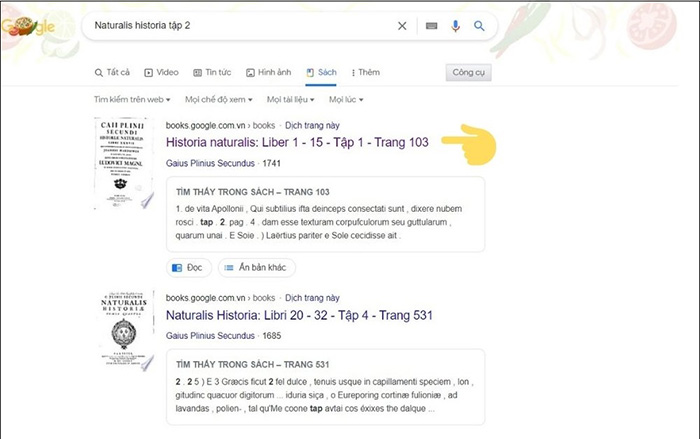Start voice search with microphone
This screenshot has height=439, width=700.
(456, 26)
